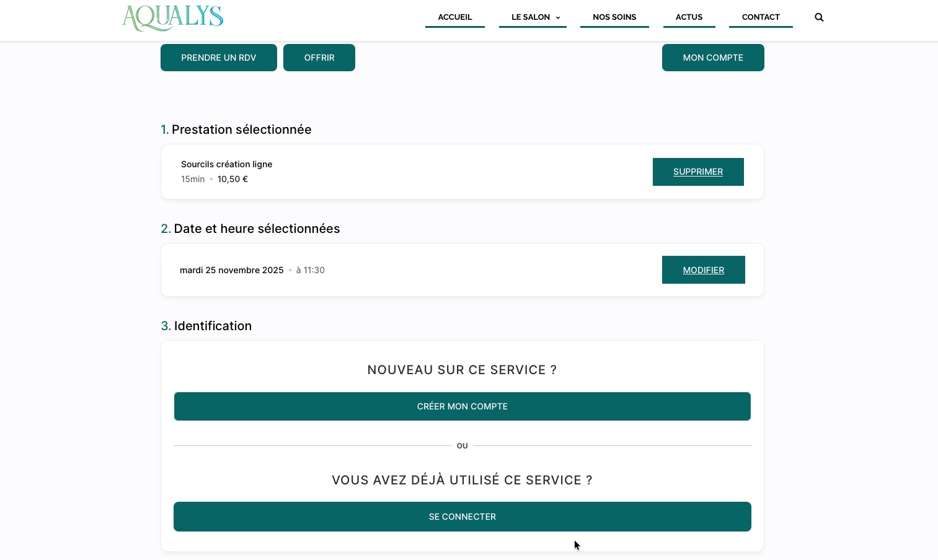Open the Actus page
The width and height of the screenshot is (938, 560).
[x=689, y=17]
